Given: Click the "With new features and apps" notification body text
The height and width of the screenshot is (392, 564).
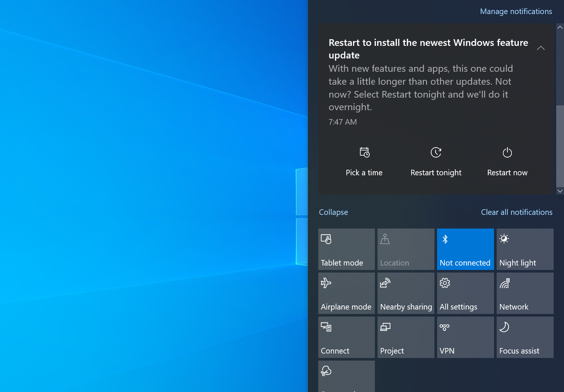Looking at the screenshot, I should pyautogui.click(x=421, y=88).
